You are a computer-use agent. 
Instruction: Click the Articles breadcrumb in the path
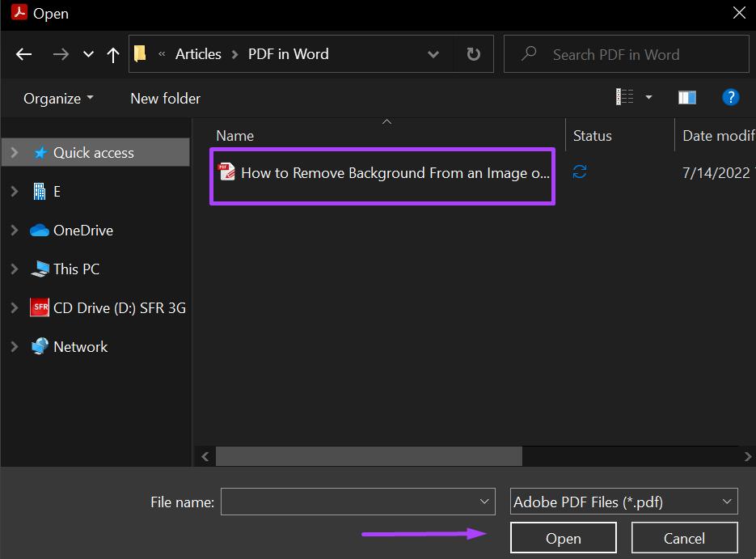[198, 53]
